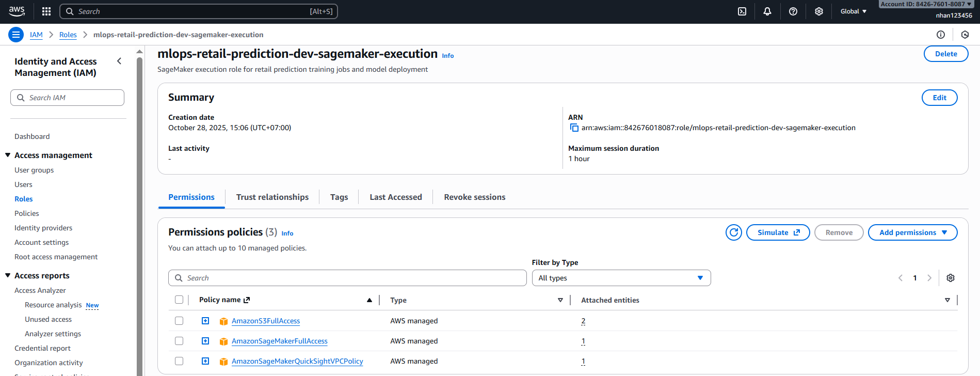This screenshot has height=376, width=980.
Task: Toggle the hamburger navigation menu
Action: (16, 35)
